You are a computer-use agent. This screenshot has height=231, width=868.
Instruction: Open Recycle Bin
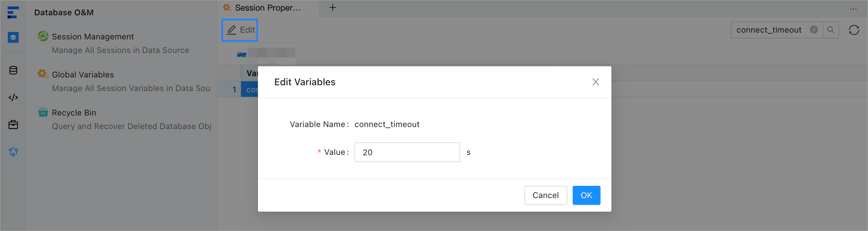(x=74, y=113)
